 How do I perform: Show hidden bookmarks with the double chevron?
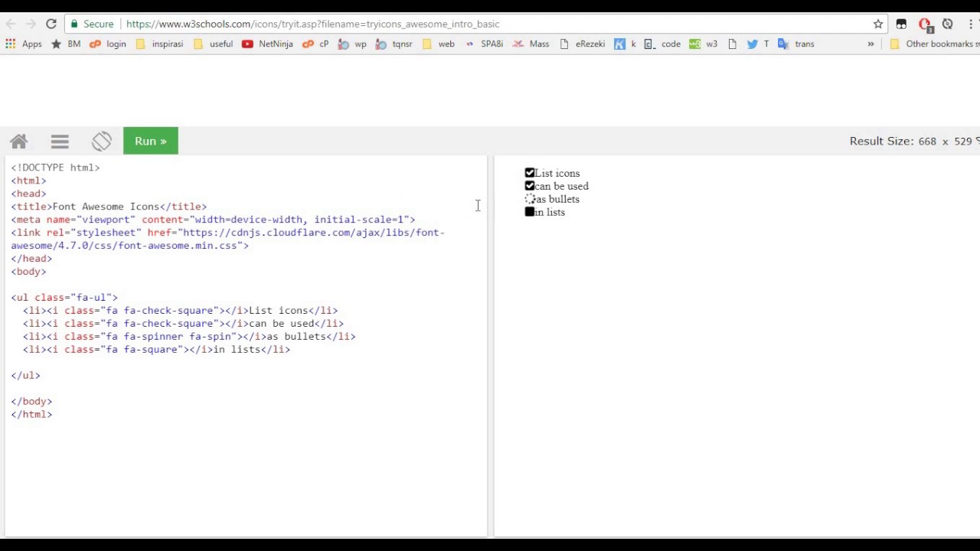click(x=871, y=44)
